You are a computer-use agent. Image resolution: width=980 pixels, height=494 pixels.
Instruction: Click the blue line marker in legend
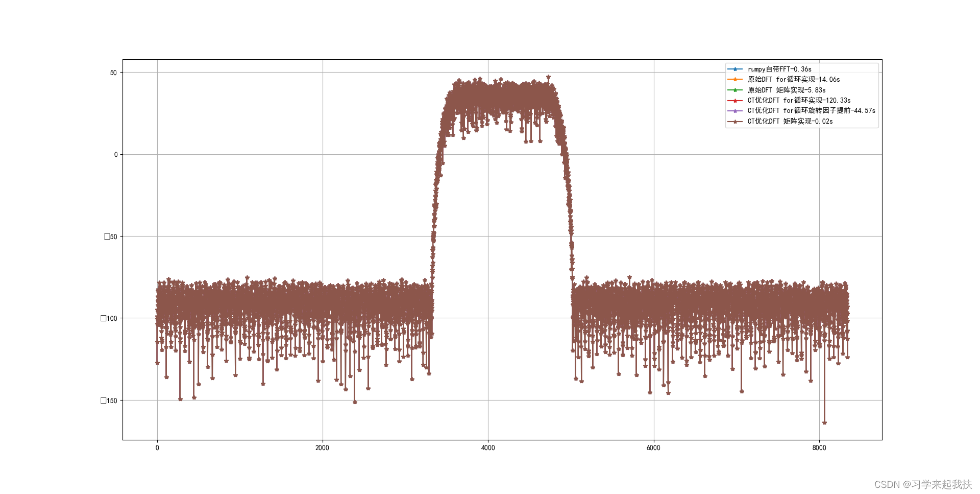[735, 69]
